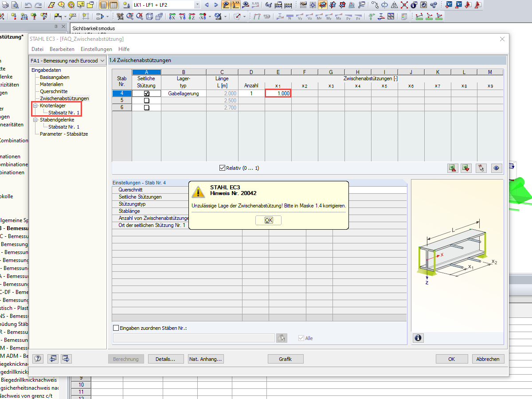Open the Hilfe menu

pos(124,49)
